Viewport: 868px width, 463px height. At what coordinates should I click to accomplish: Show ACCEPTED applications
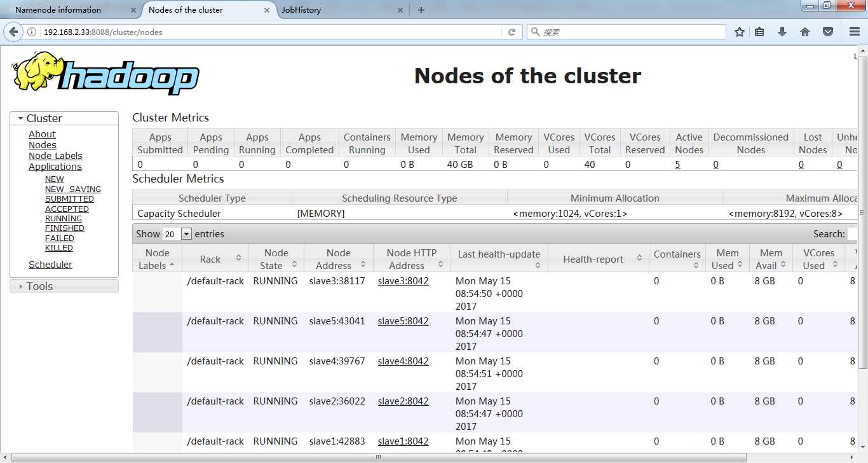click(67, 209)
